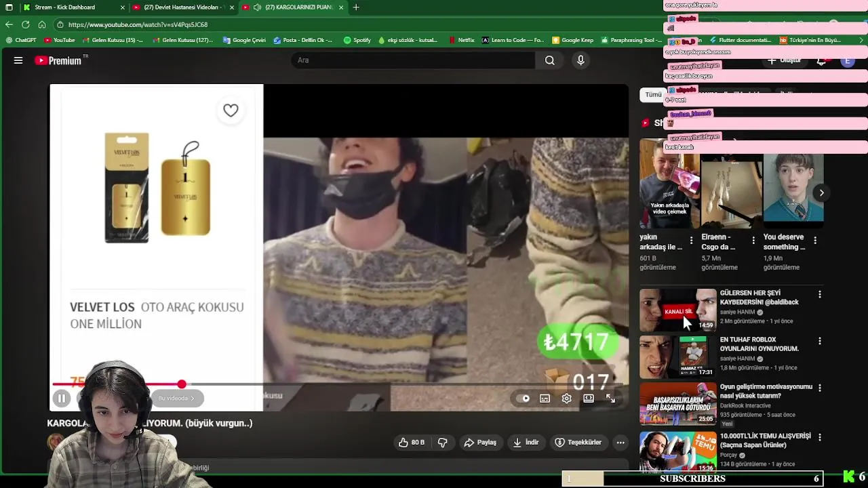
Task: Open Google Keep bookmark
Action: (x=573, y=40)
